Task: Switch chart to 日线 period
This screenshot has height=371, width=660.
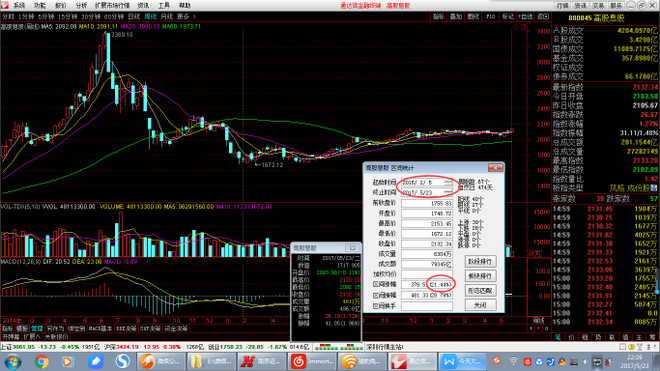Action: click(x=134, y=16)
